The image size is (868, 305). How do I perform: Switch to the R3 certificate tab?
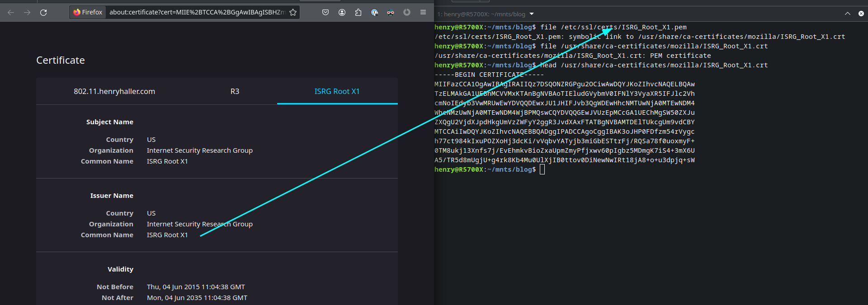coord(235,91)
